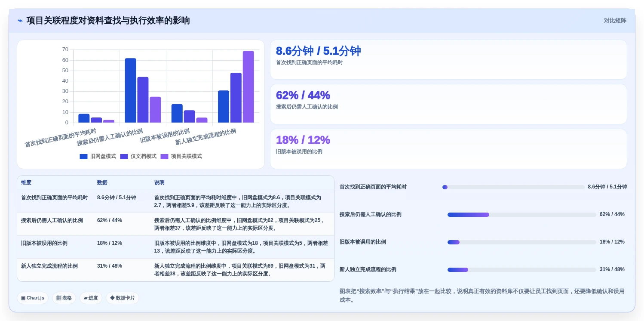Toggle the 项目关联模式 legend swatch

tap(164, 157)
